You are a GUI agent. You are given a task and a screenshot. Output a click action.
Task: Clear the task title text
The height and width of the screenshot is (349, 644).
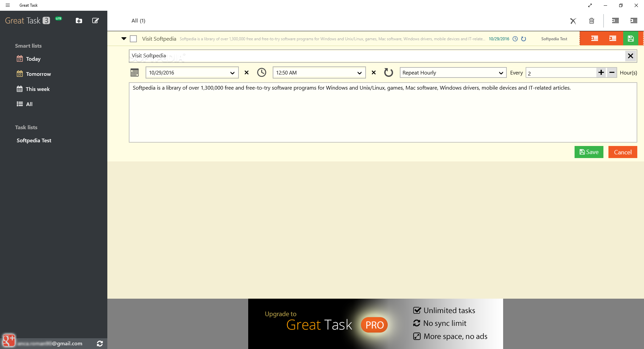(x=631, y=56)
